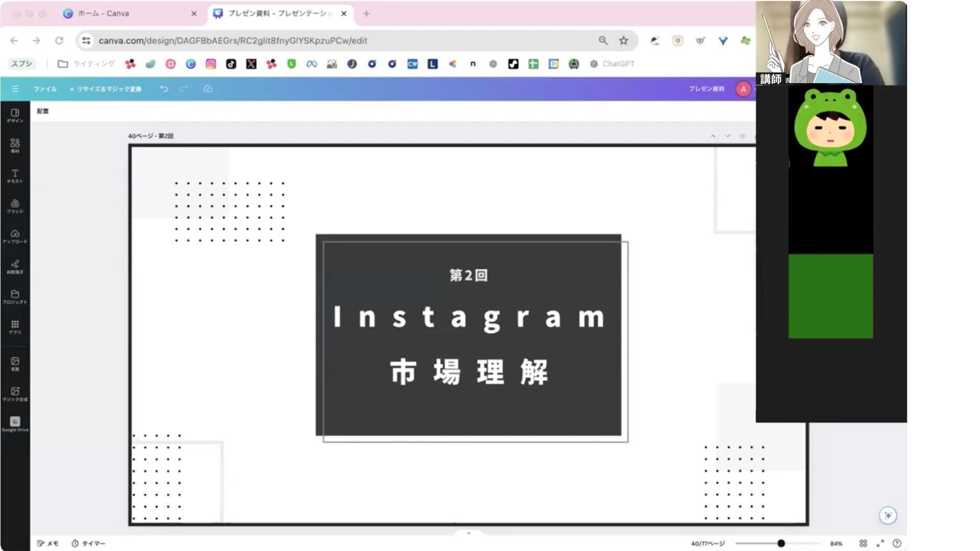This screenshot has width=980, height=551.
Task: Click the プレゼン資料 design title
Action: click(706, 89)
